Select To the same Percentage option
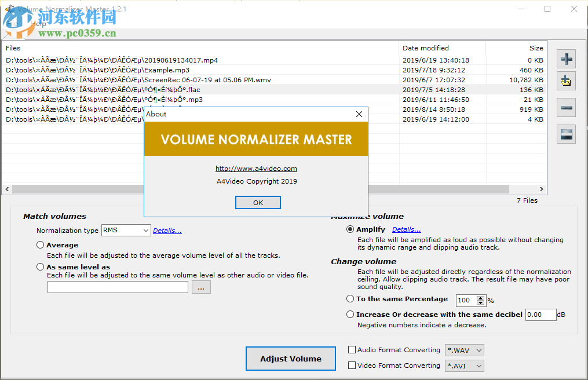The image size is (588, 380). tap(350, 298)
